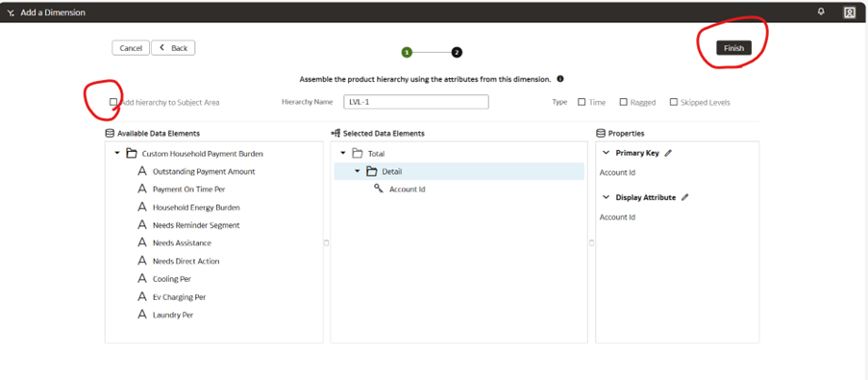Edit Display Attribute with pencil icon
The width and height of the screenshot is (868, 380).
coord(684,197)
